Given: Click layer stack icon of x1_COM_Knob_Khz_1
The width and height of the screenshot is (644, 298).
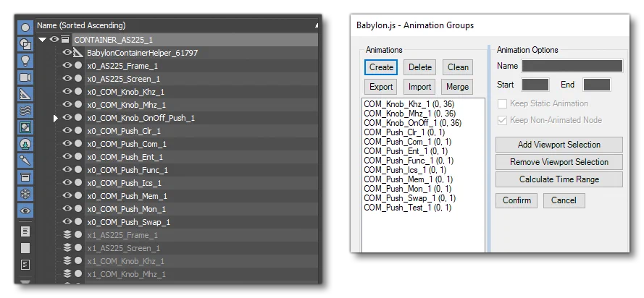Looking at the screenshot, I should 67,261.
